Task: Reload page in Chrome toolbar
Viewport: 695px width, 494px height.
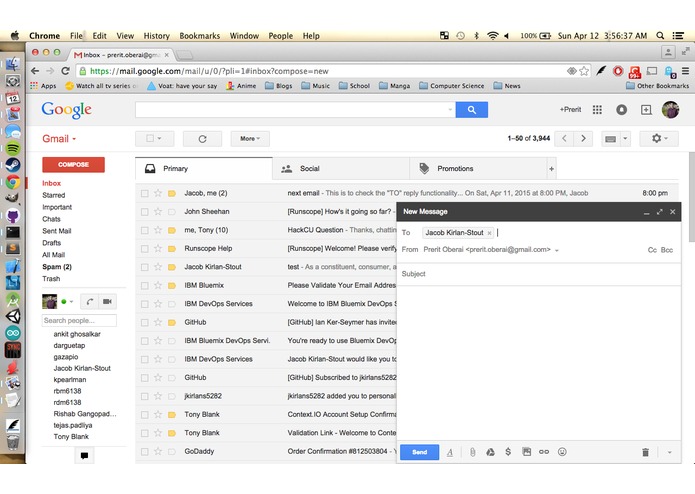Action: [65, 71]
